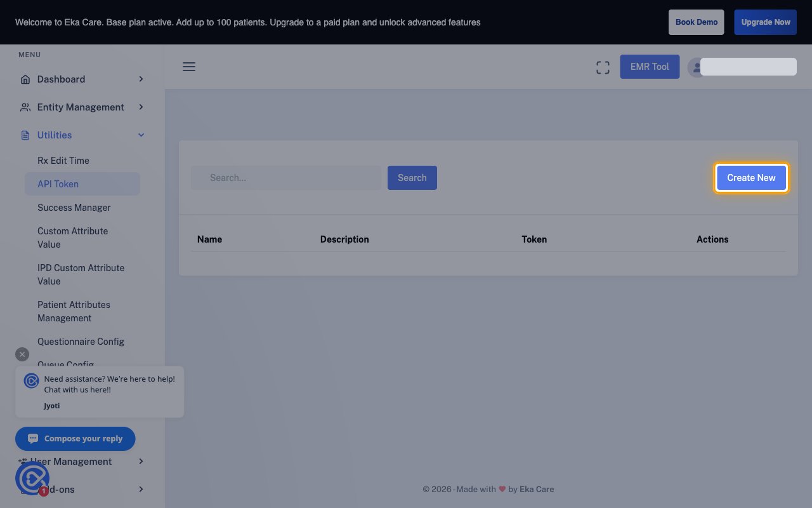Expand the Add-ons chevron
The width and height of the screenshot is (812, 508).
click(x=141, y=490)
